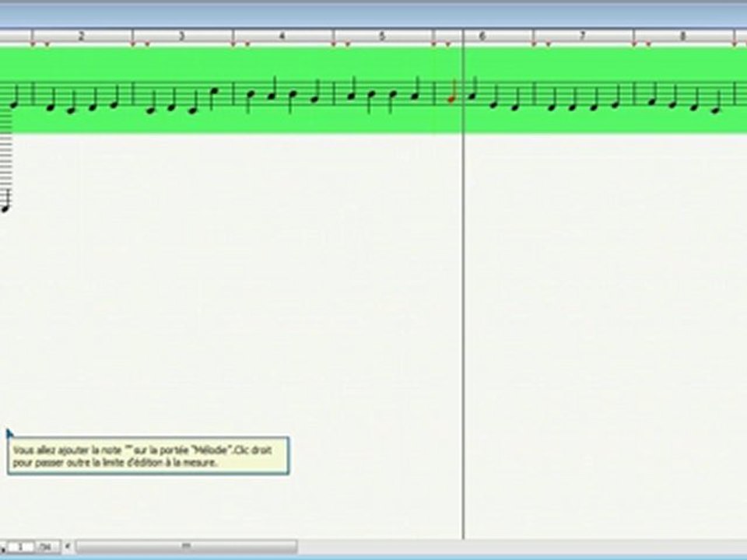Click measure number 2 in the ruler
The width and height of the screenshot is (747, 560).
coord(82,37)
